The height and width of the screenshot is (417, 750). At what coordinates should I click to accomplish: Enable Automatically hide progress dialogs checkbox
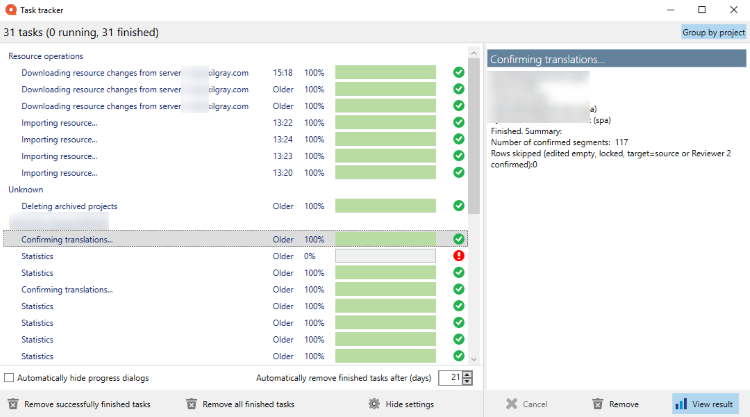click(10, 378)
